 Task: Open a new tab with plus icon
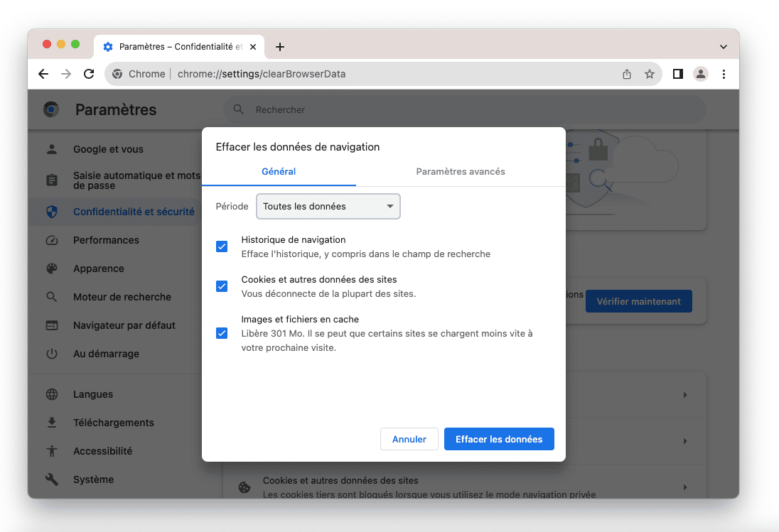click(280, 47)
